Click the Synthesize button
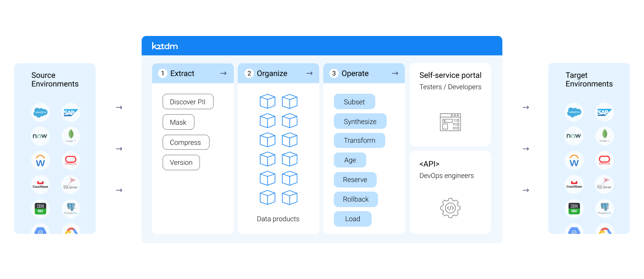644x279 pixels. tap(360, 121)
